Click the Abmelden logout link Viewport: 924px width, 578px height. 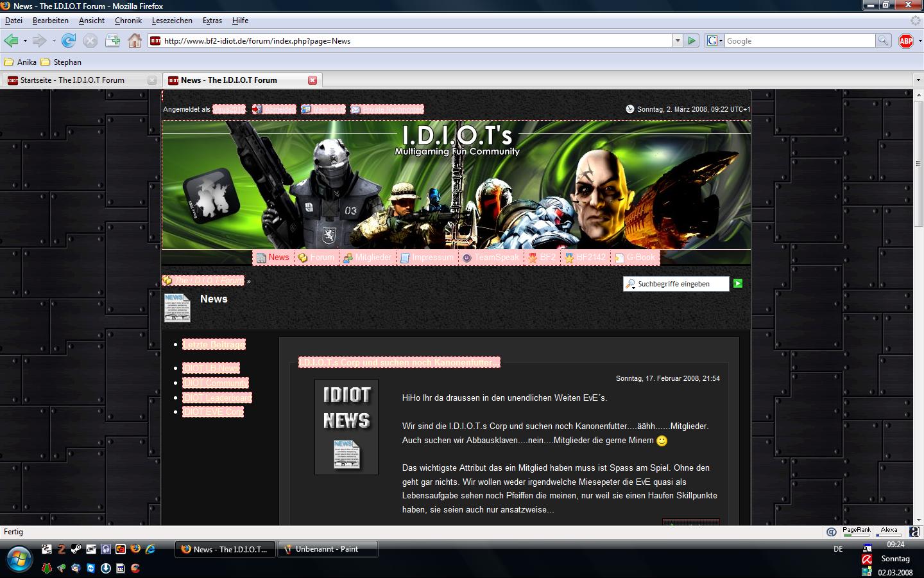point(274,109)
